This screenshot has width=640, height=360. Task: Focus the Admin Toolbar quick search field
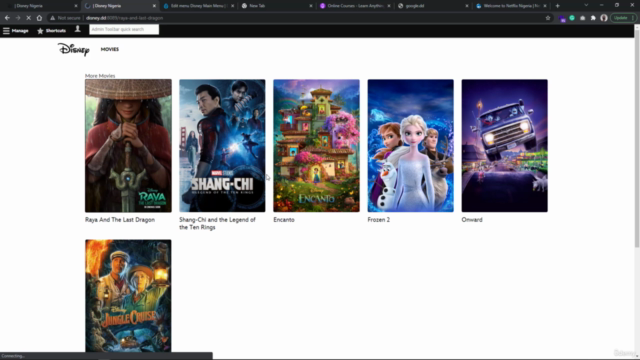pyautogui.click(x=124, y=29)
